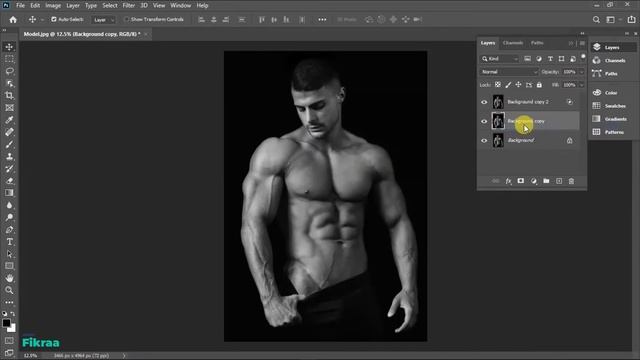Create a new layer
The width and height of the screenshot is (640, 360).
[559, 181]
